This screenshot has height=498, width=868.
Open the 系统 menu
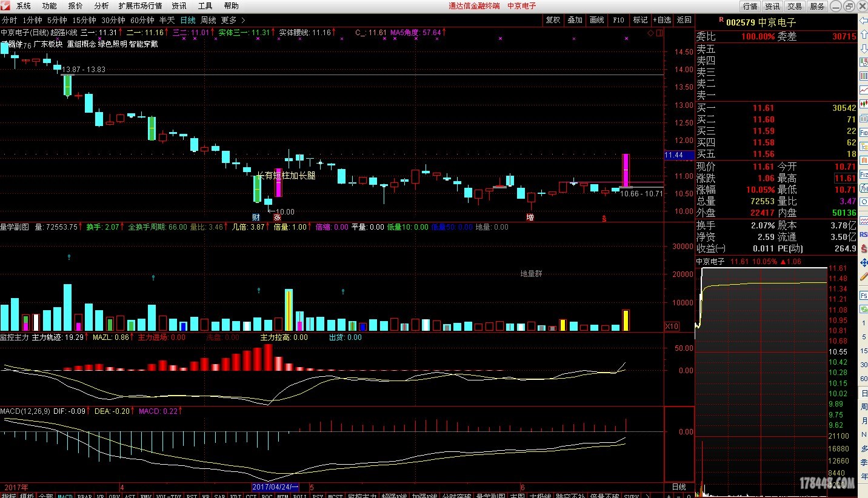[24, 6]
